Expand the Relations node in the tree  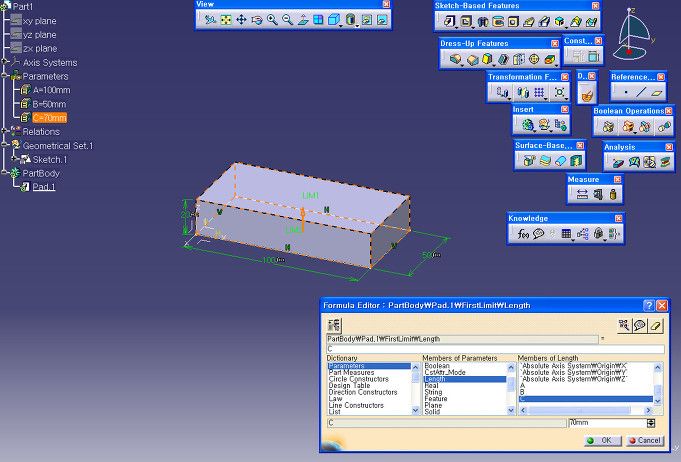pyautogui.click(x=5, y=132)
